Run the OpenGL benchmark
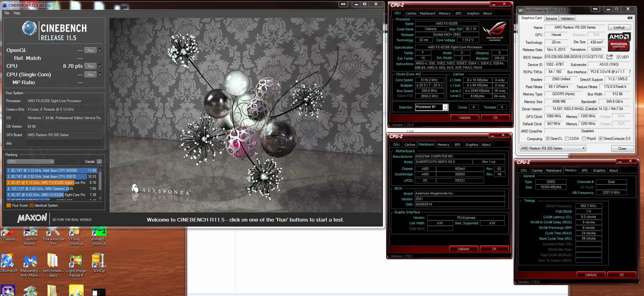Viewport: 644px width, 296px height. tap(91, 50)
